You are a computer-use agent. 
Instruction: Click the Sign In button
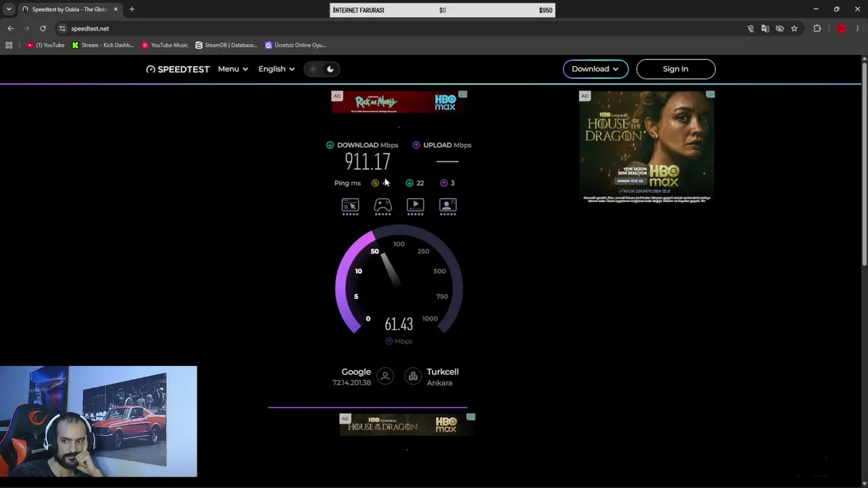pyautogui.click(x=675, y=69)
